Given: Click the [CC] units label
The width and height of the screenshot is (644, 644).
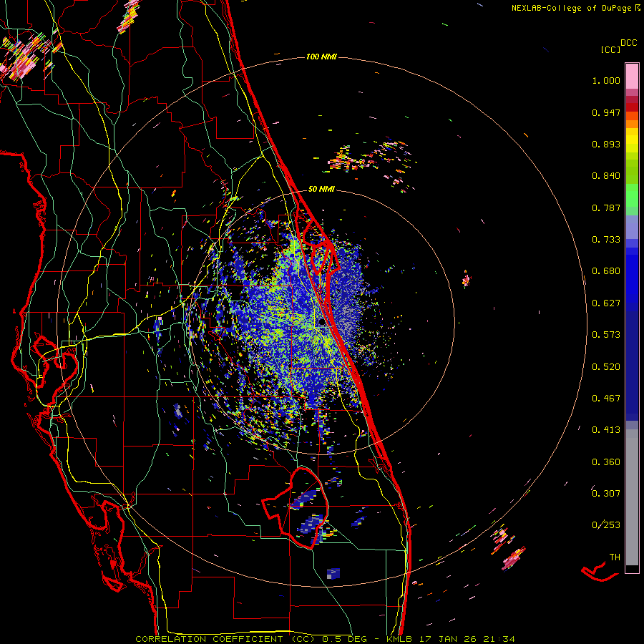Looking at the screenshot, I should 610,49.
